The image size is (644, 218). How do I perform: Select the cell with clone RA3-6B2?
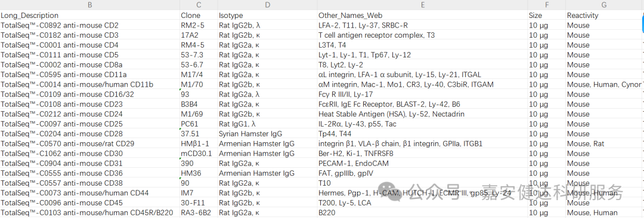[199, 213]
